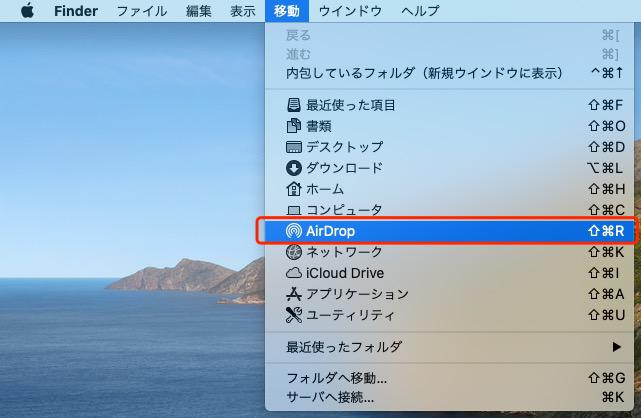Open the ヘルプ menu
Viewport: 641px width, 418px height.
coord(420,11)
